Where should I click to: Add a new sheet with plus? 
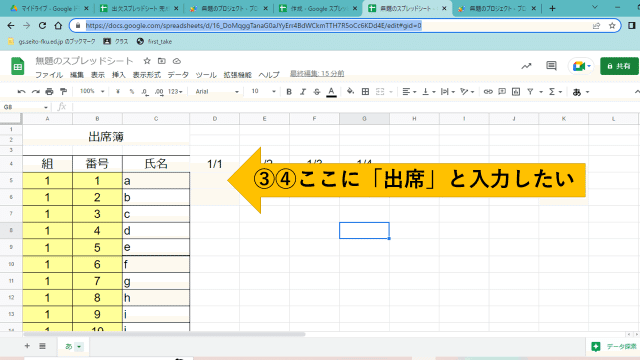point(27,346)
